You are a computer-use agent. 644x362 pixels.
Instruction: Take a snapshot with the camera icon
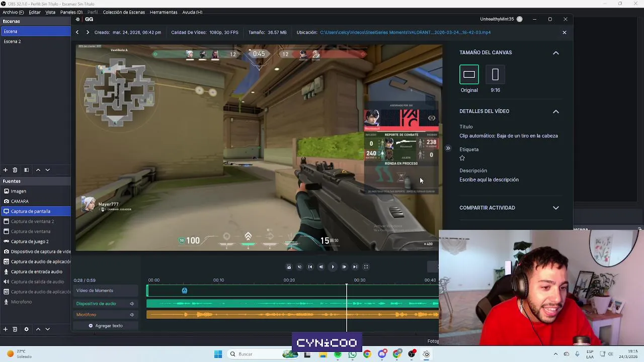[x=289, y=267]
